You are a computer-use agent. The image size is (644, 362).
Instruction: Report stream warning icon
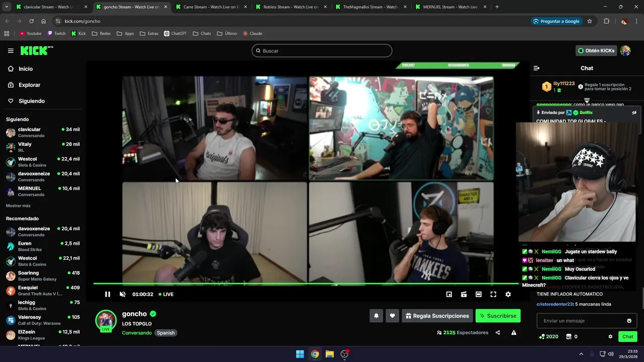point(514,332)
